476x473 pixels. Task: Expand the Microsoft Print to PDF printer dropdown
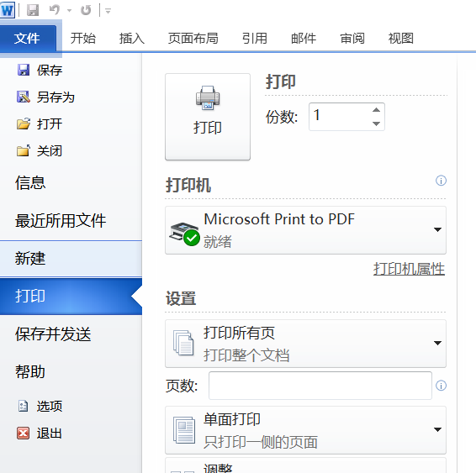[305, 230]
